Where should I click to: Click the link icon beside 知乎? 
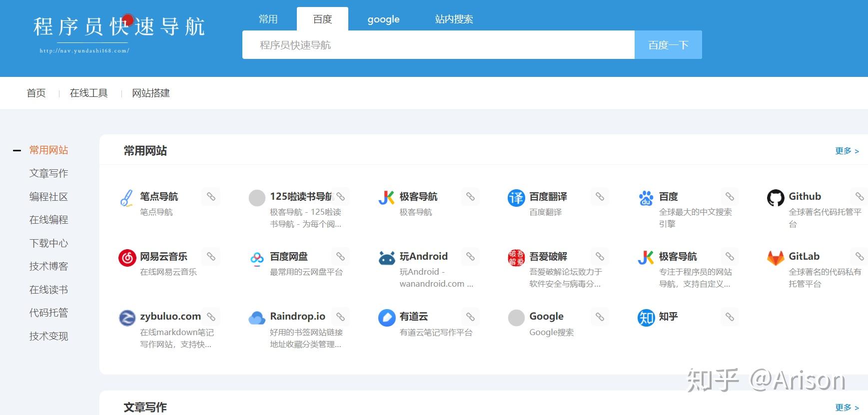pyautogui.click(x=730, y=317)
